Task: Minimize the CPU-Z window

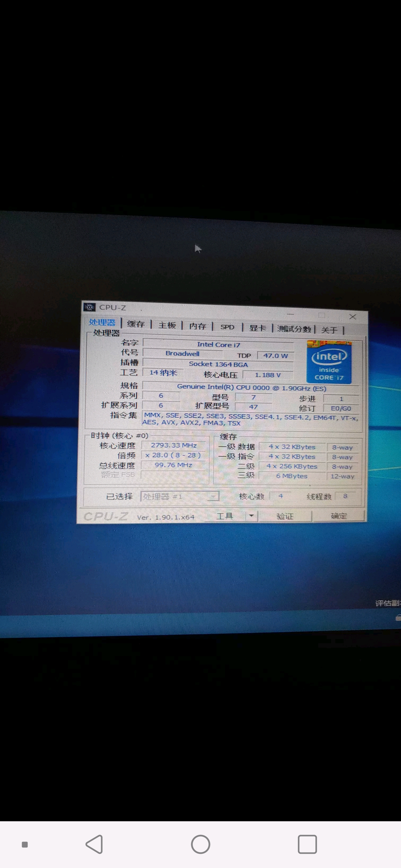Action: point(290,314)
